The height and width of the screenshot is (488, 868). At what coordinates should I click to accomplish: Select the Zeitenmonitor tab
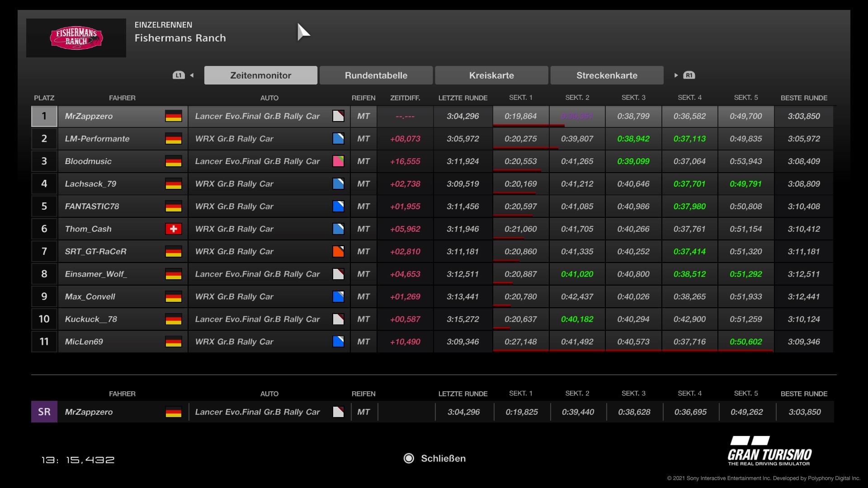point(260,75)
